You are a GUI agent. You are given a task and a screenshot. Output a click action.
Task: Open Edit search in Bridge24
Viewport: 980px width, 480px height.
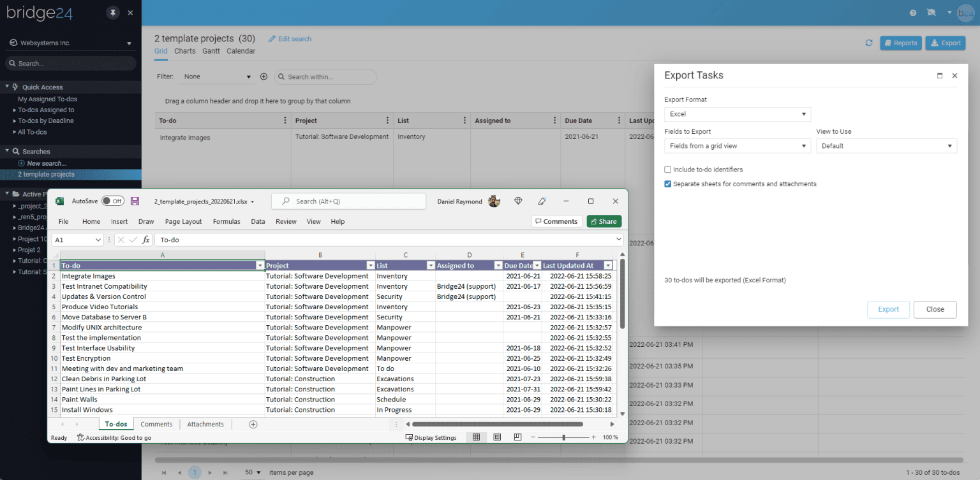click(x=290, y=39)
